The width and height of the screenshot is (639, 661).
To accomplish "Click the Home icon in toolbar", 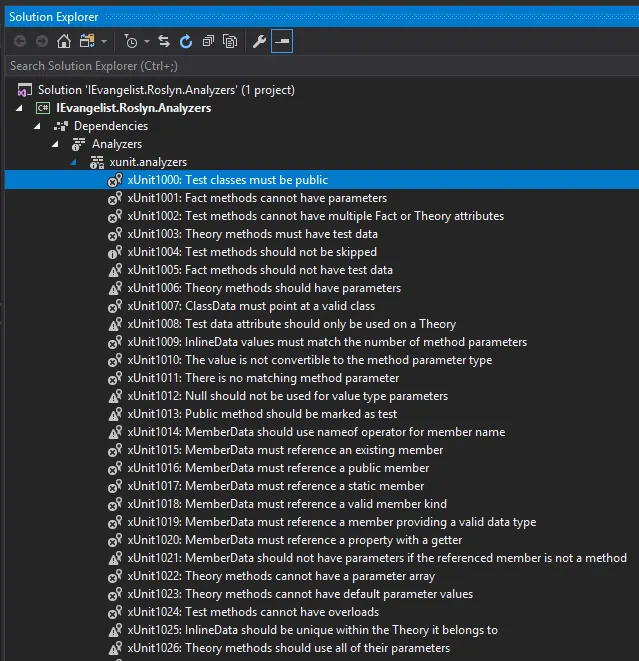I will (64, 41).
